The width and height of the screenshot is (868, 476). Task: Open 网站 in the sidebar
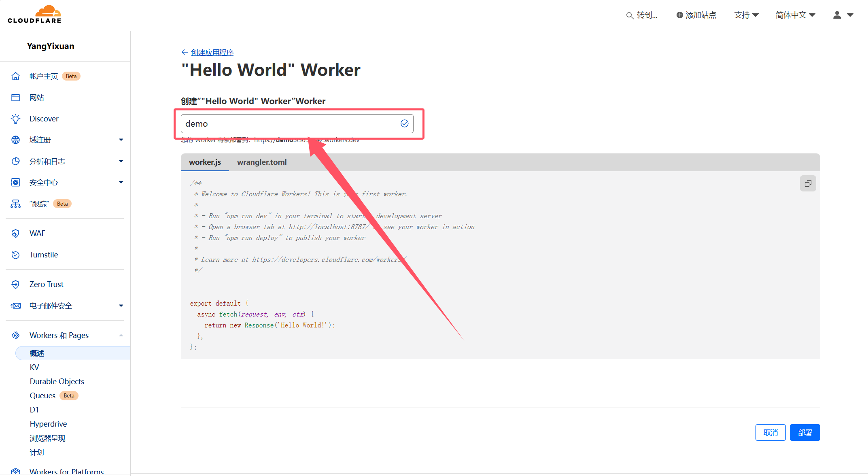tap(37, 98)
